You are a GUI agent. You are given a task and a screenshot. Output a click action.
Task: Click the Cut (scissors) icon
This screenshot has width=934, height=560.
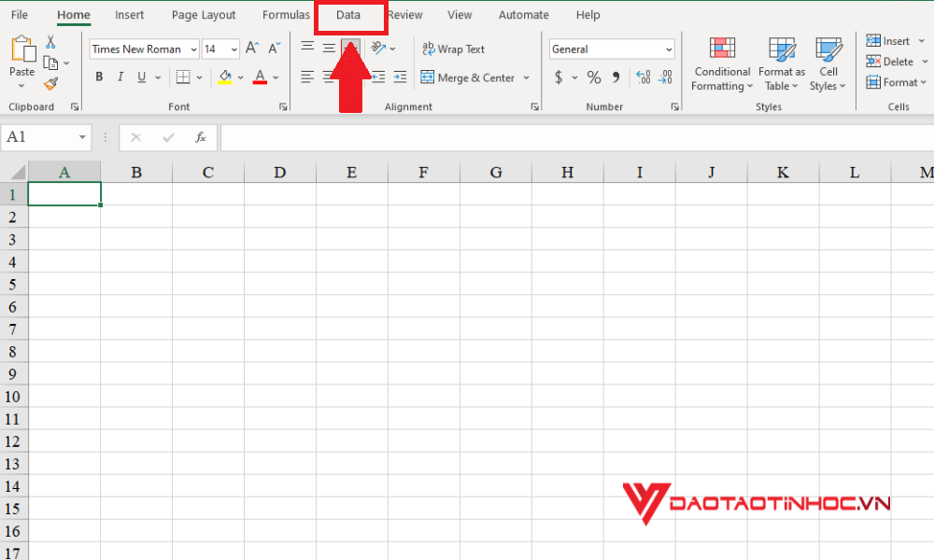(50, 41)
